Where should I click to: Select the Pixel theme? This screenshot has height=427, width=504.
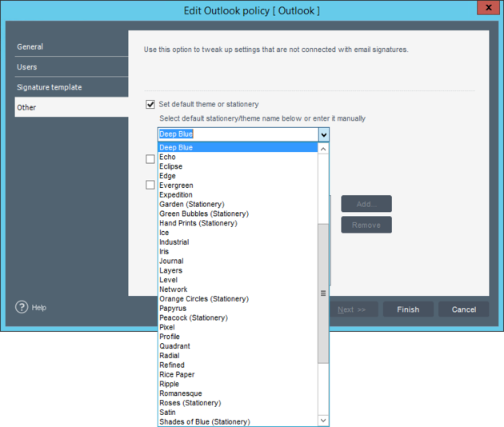(x=238, y=327)
